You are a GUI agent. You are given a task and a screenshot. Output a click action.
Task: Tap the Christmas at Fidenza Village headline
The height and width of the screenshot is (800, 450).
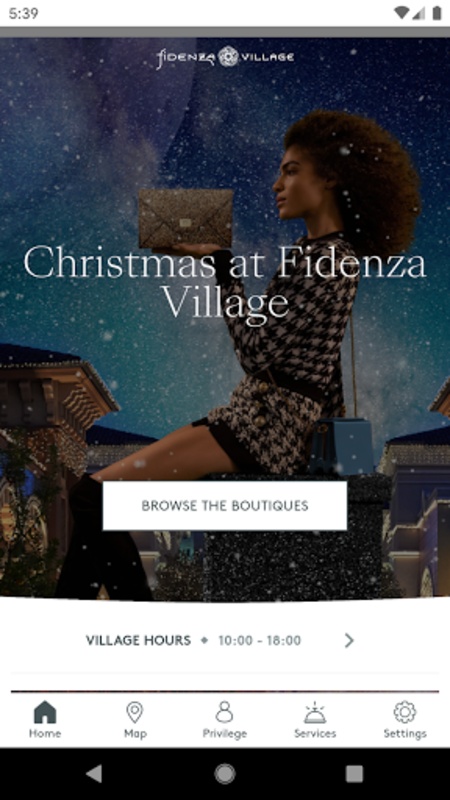(x=225, y=282)
